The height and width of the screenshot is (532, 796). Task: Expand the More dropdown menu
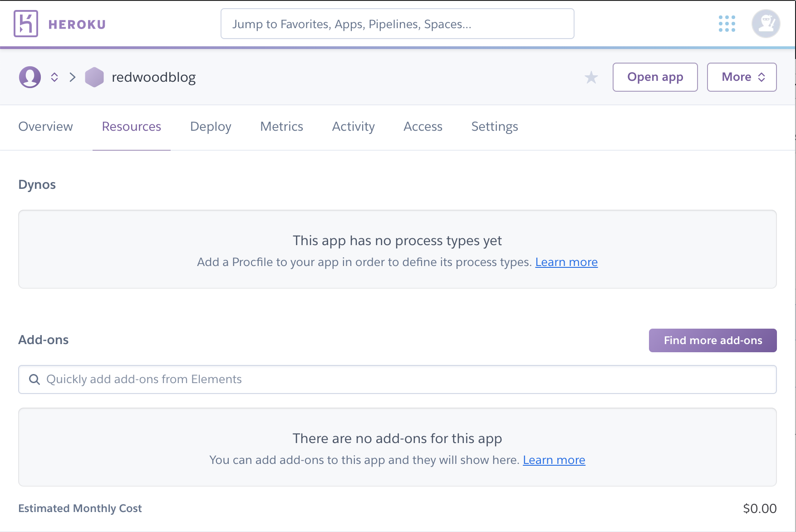pos(742,77)
